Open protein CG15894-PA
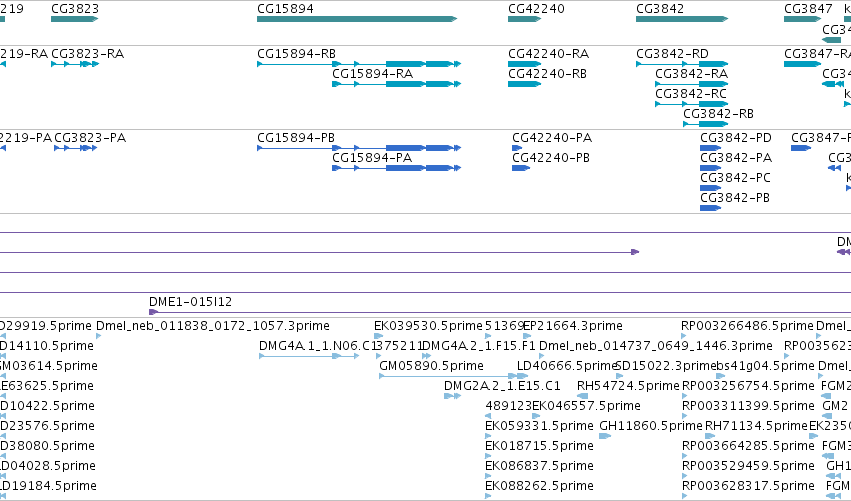This screenshot has height=501, width=851. click(396, 168)
